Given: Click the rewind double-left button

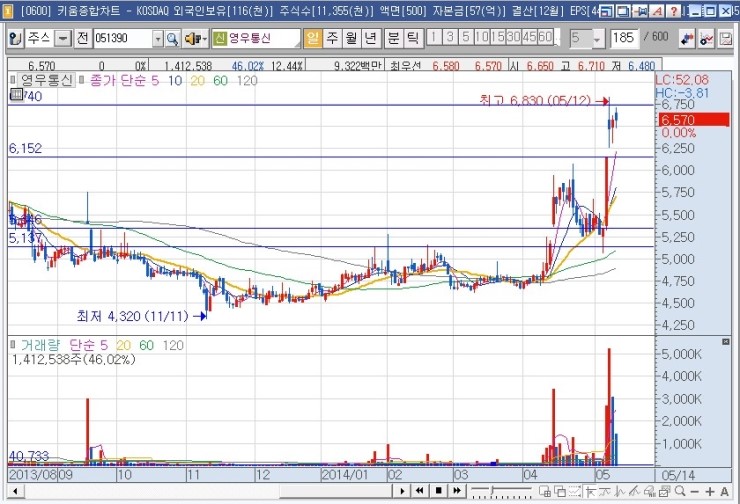Looking at the screenshot, I should [x=420, y=491].
